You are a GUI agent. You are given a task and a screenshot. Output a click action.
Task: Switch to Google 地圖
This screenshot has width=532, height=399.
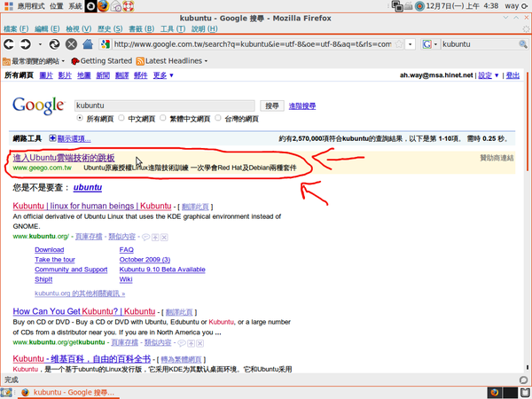coord(84,75)
